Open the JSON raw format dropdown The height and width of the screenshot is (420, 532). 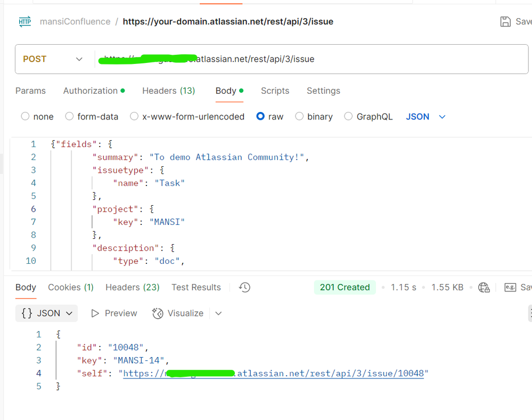coord(425,116)
